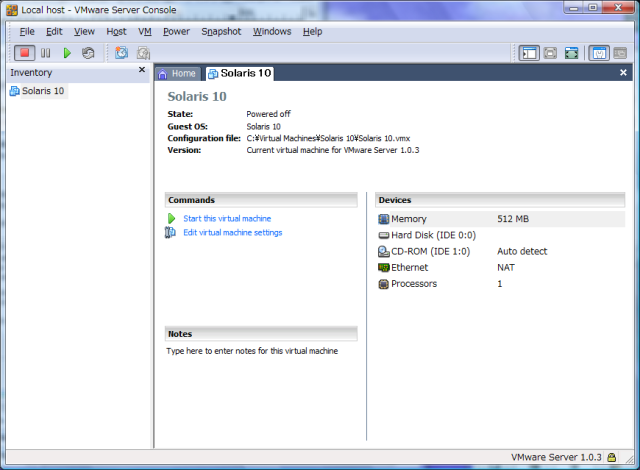This screenshot has width=640, height=470.
Task: Switch to the Home tab
Action: [x=178, y=73]
